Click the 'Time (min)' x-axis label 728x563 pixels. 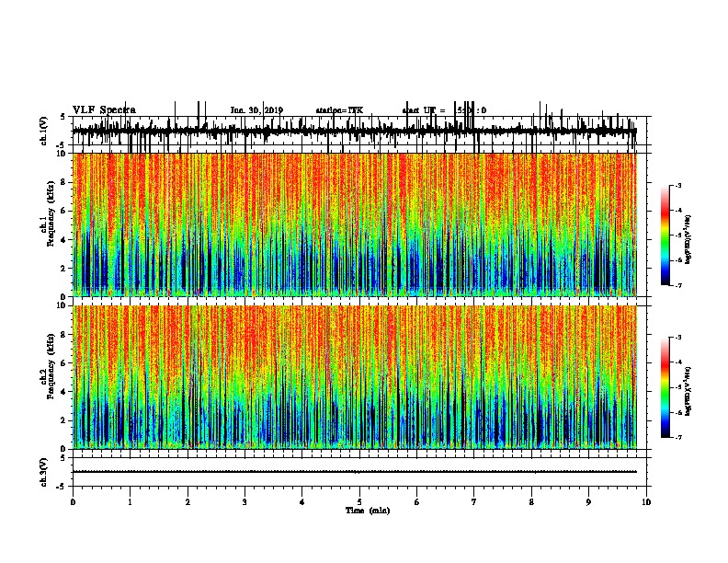(368, 511)
